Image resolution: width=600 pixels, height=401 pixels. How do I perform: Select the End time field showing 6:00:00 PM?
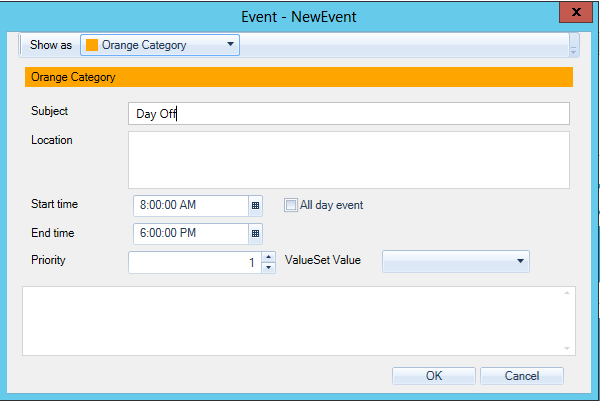[x=190, y=233]
